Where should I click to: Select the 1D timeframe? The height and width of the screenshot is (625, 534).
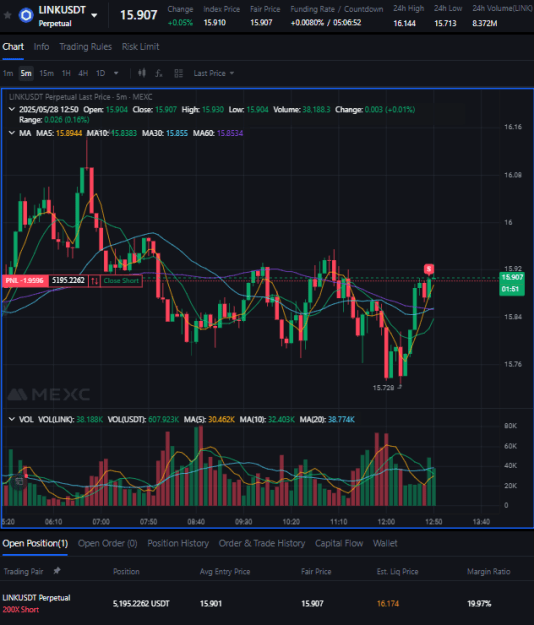point(100,73)
